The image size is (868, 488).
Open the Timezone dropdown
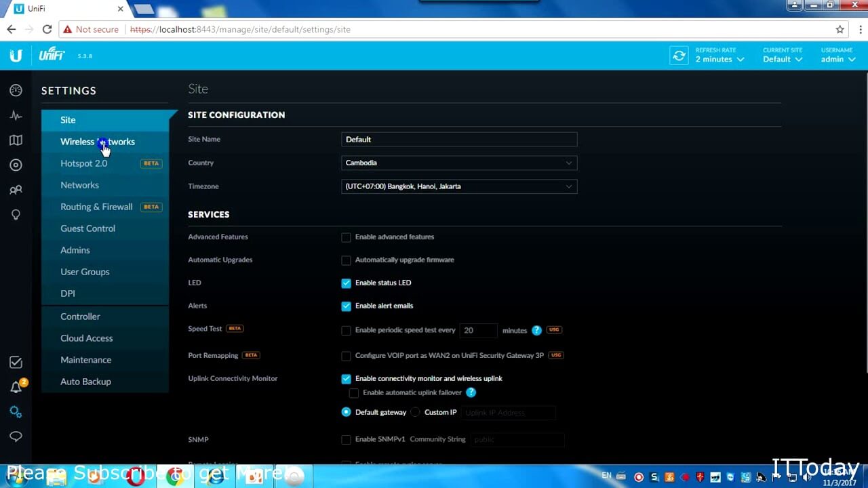459,186
